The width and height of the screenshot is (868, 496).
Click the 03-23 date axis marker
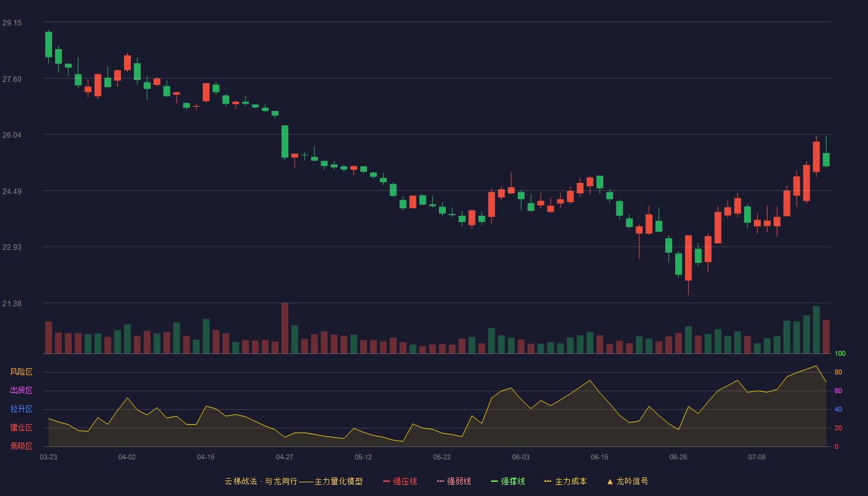click(x=48, y=457)
